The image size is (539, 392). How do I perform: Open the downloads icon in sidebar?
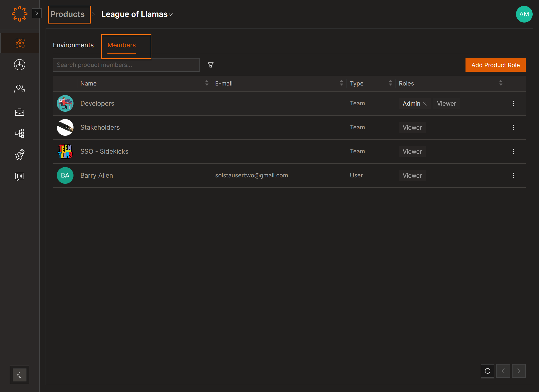pyautogui.click(x=20, y=65)
